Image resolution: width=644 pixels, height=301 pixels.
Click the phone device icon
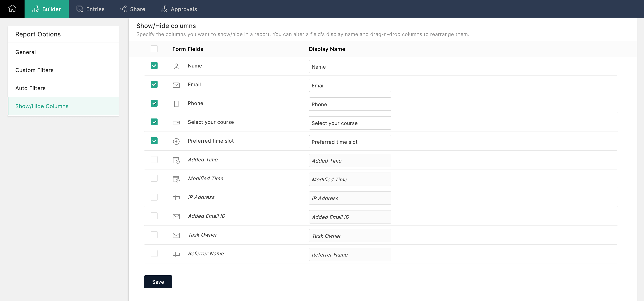(176, 104)
